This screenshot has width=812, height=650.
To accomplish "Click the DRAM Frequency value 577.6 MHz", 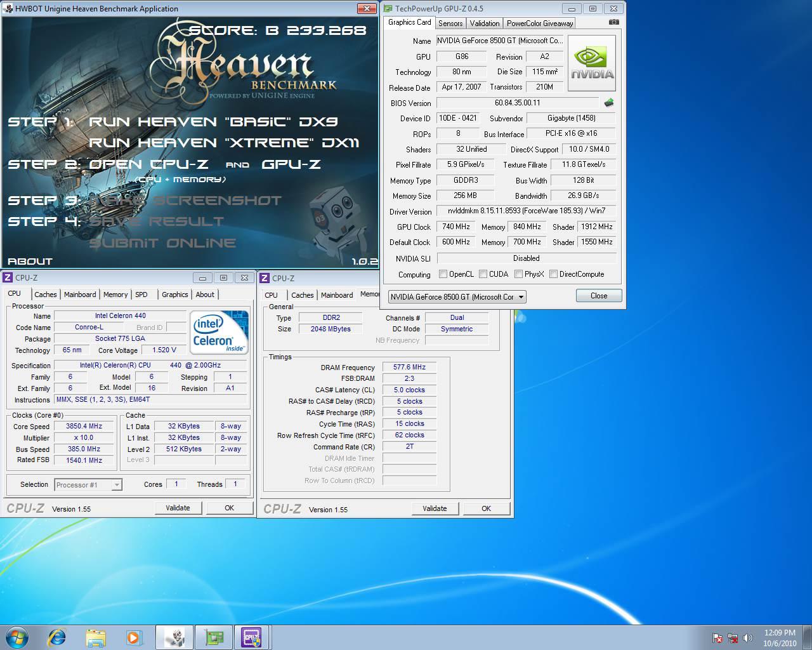I will [x=410, y=368].
